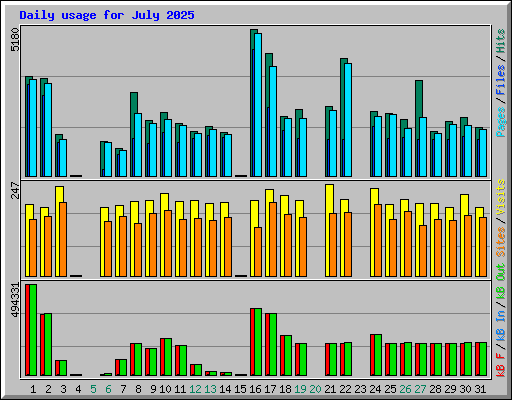Click the 'kB In' legend label

[x=501, y=325]
